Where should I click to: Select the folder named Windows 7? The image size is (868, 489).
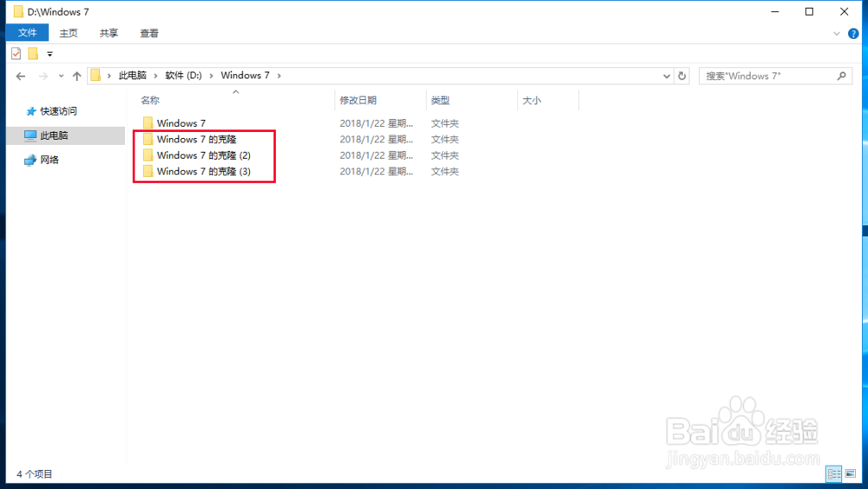[x=181, y=123]
